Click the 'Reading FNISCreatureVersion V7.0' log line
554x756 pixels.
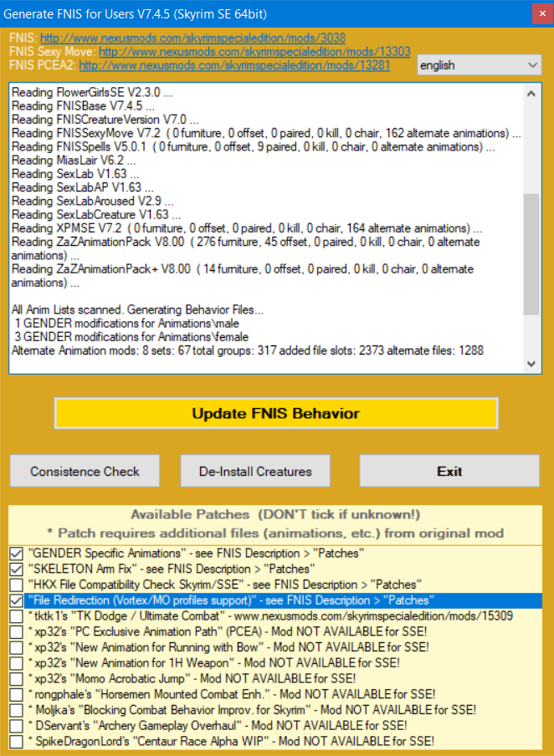pyautogui.click(x=105, y=119)
